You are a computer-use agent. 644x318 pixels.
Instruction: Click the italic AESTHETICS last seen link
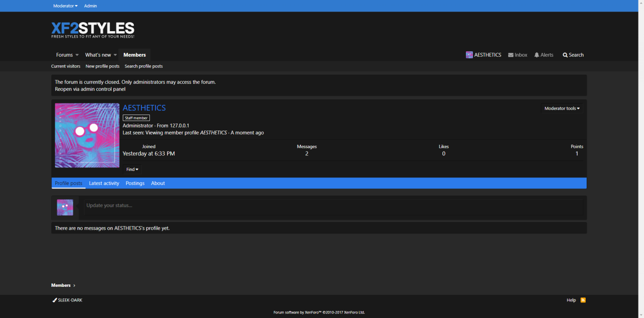[x=213, y=133]
